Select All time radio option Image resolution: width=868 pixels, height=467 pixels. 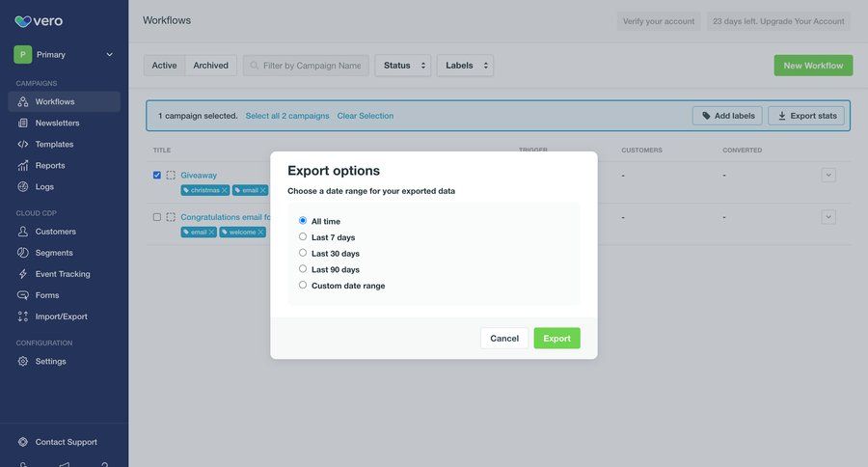pyautogui.click(x=303, y=221)
